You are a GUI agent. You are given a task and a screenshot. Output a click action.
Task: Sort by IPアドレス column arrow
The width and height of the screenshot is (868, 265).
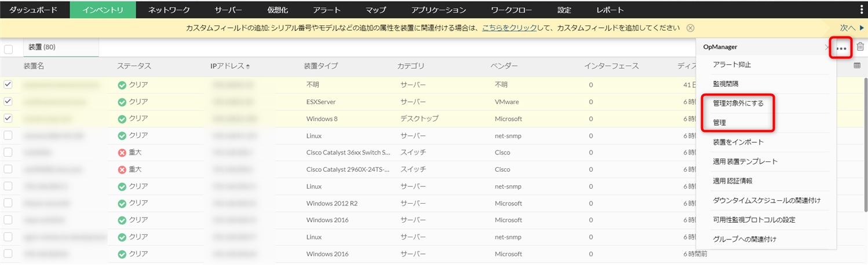tap(249, 66)
